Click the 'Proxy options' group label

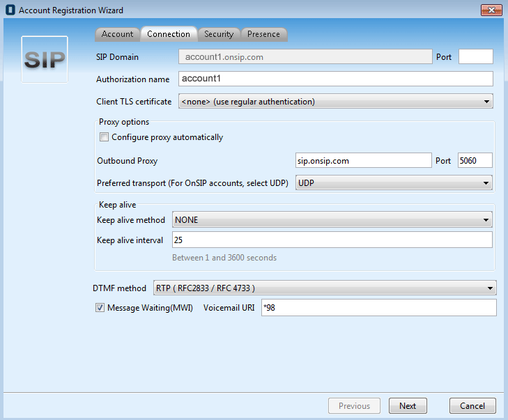pyautogui.click(x=124, y=122)
